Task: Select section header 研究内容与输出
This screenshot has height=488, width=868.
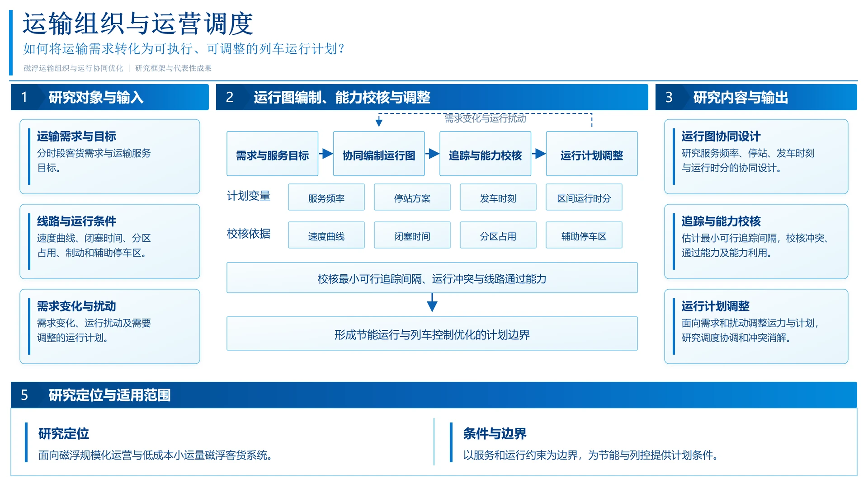Action: 756,97
